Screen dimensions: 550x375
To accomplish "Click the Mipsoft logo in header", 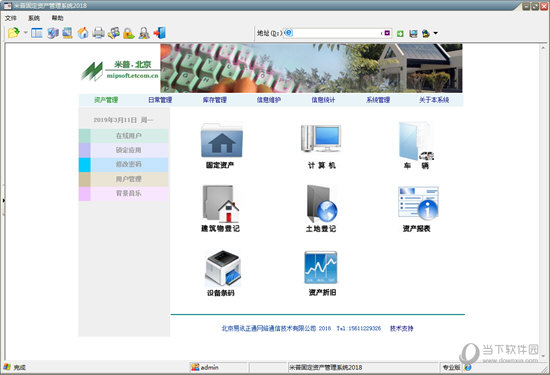I will coord(120,70).
